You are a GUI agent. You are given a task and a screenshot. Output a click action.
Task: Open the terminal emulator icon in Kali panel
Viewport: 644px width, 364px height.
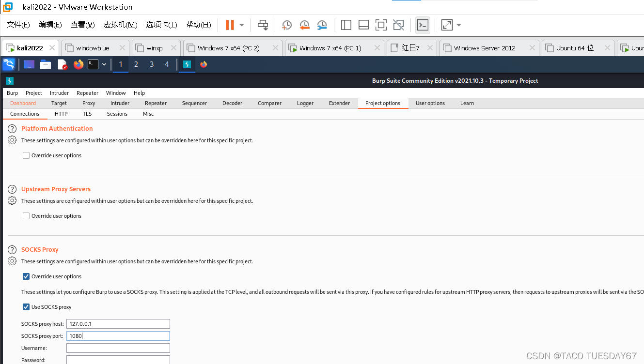tap(93, 64)
